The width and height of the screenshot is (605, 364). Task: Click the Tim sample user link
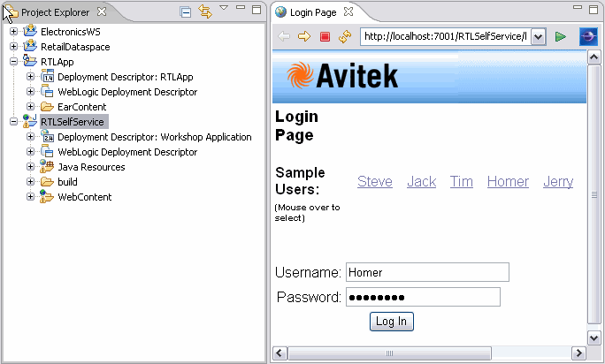click(x=461, y=181)
